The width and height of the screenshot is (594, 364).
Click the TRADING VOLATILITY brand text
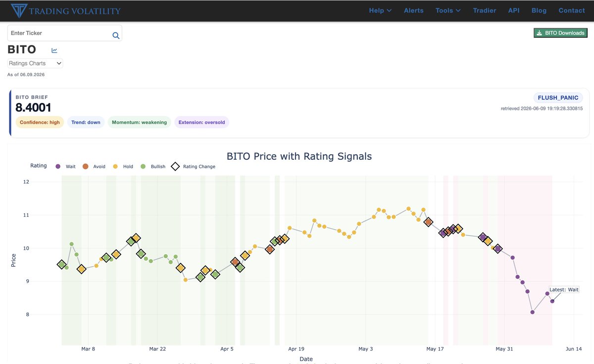(75, 11)
